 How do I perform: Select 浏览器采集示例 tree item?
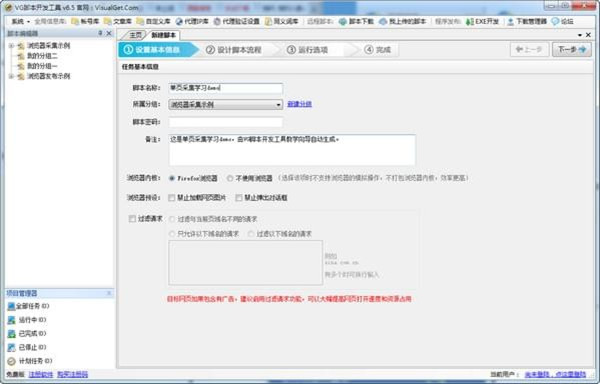(48, 46)
